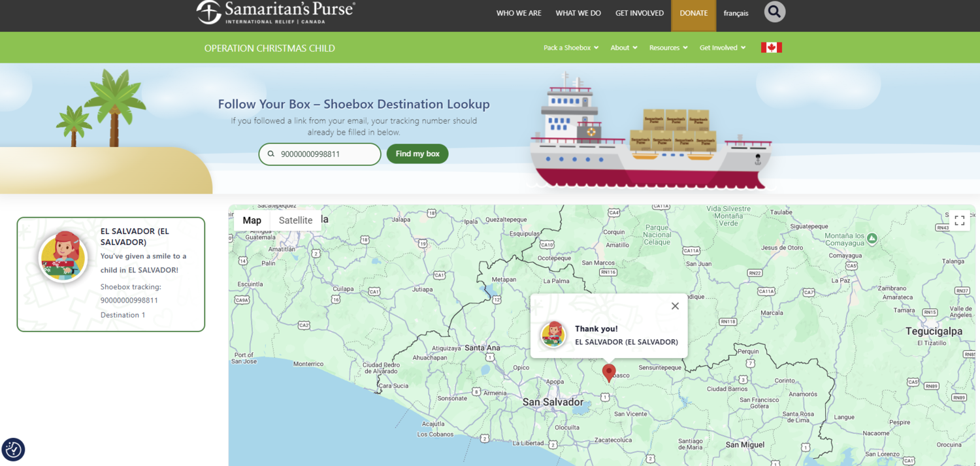Screen dimensions: 980x466
Task: Click the Ahuachapan map label
Action: [430, 358]
